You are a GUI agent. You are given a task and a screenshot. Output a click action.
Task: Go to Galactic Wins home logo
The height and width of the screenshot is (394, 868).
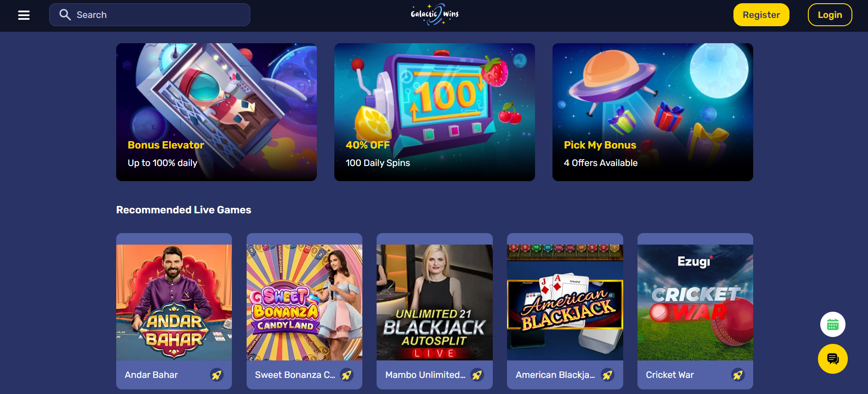(x=434, y=14)
